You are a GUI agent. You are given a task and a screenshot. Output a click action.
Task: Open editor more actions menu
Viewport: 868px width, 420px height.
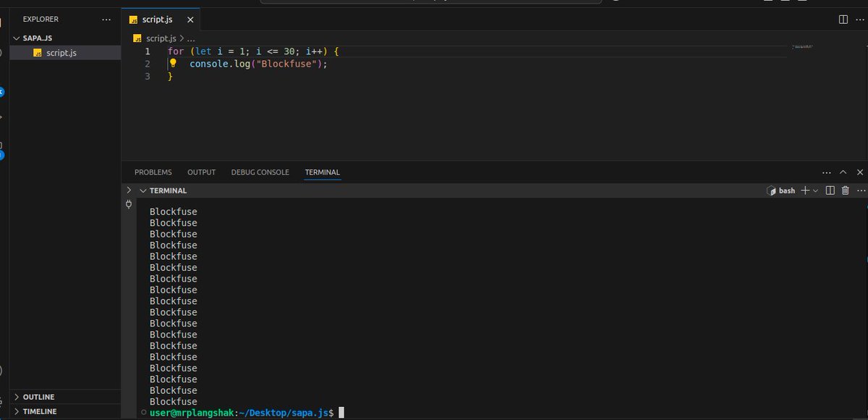(860, 20)
